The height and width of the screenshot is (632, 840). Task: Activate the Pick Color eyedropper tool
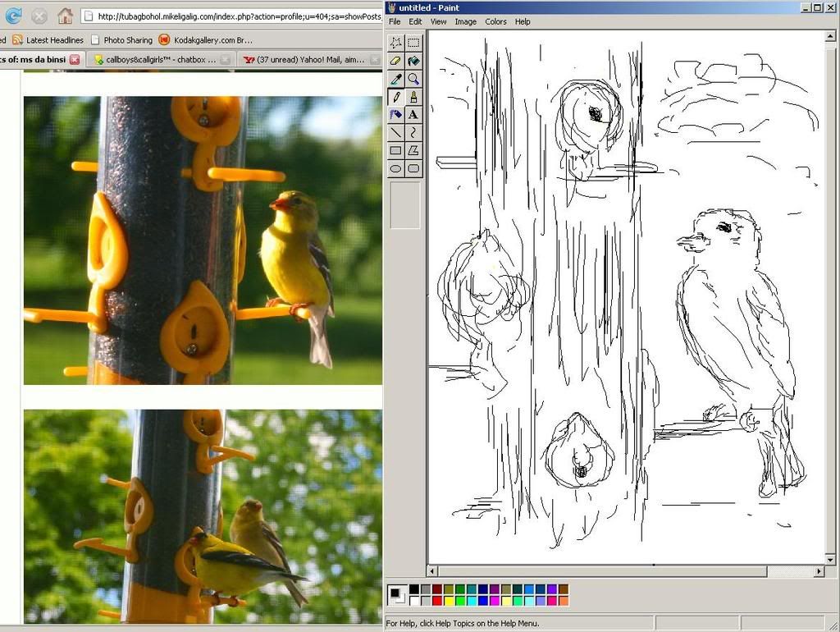(396, 79)
